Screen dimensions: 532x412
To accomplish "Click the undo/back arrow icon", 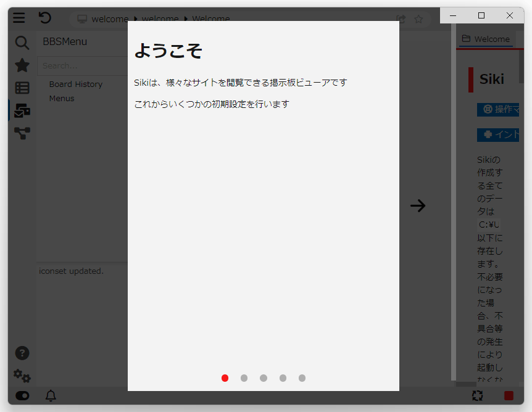I will click(44, 18).
